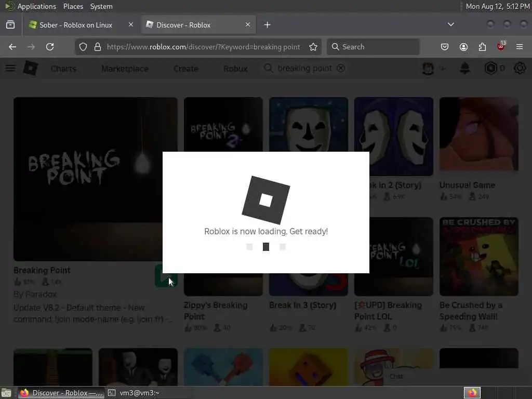Click the Roblox search field containing breaking point

304,69
